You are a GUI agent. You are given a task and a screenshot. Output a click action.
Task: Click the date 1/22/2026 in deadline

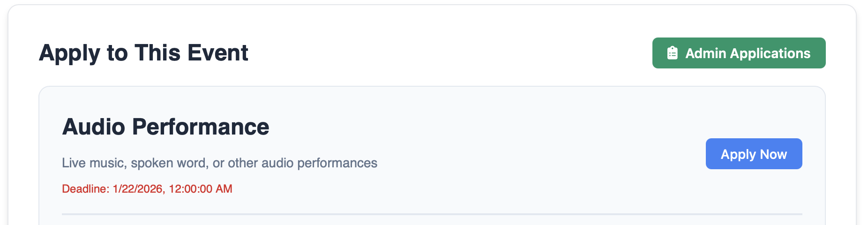coord(138,189)
